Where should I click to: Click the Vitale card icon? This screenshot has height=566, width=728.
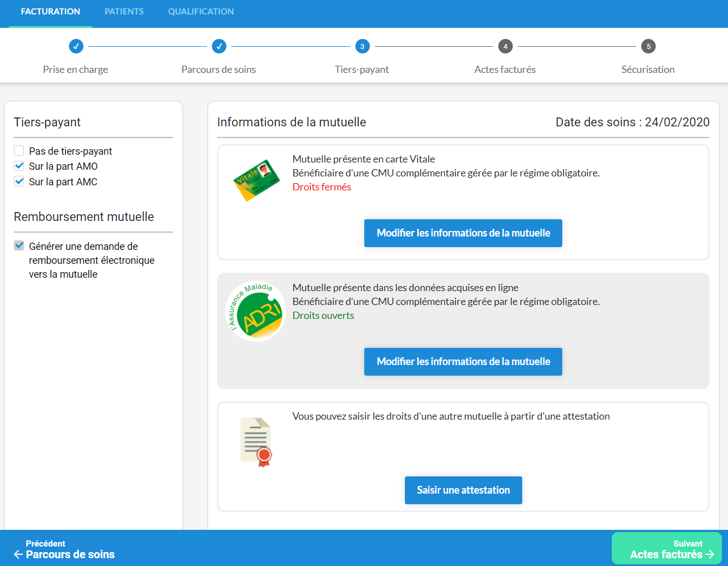pos(256,180)
